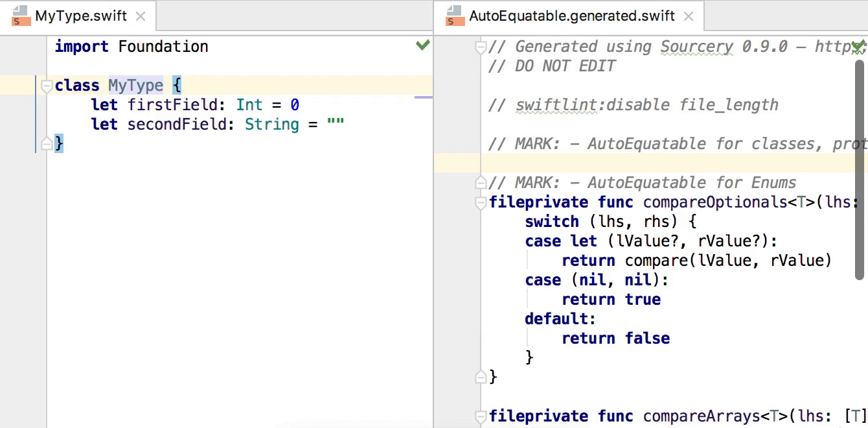The image size is (868, 428).
Task: Click the fold icon beside class MyType
Action: point(46,85)
